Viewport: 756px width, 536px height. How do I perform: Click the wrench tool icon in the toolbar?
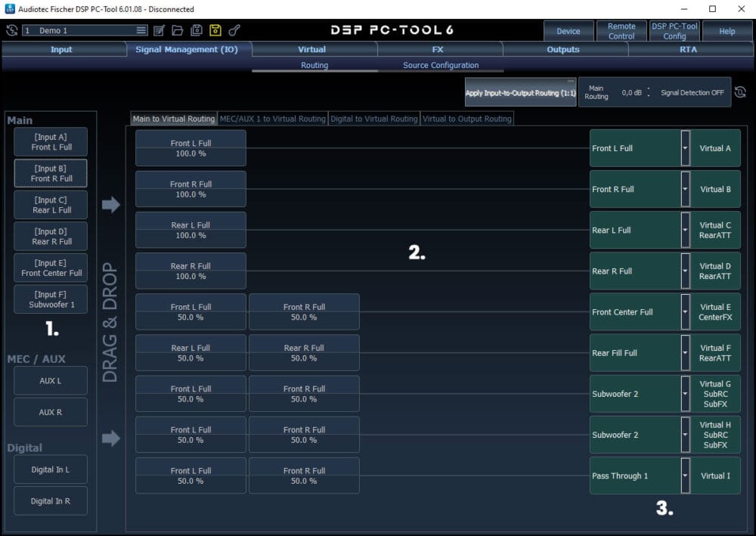234,30
